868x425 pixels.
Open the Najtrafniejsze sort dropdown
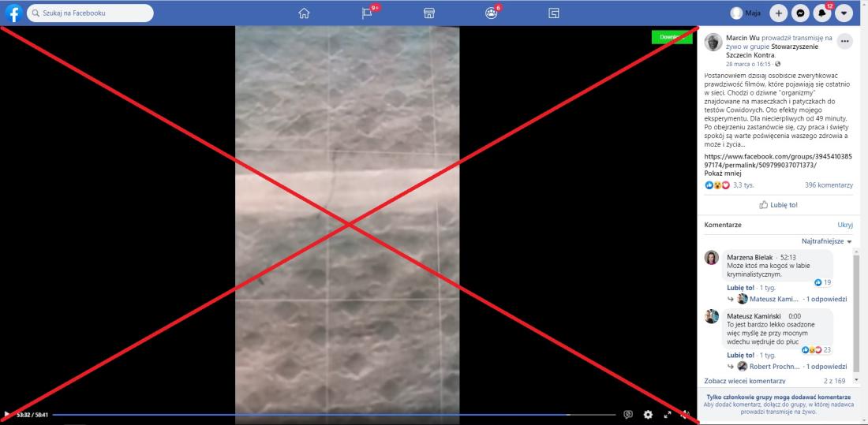(827, 241)
